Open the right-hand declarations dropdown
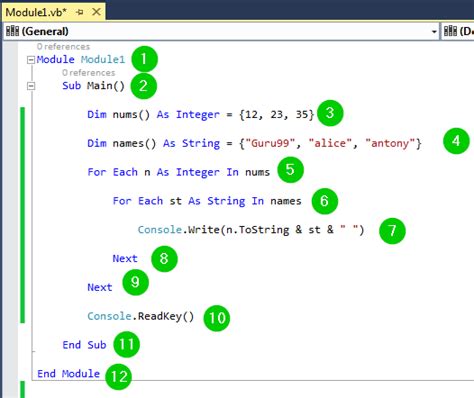The image size is (474, 398). coord(458,31)
